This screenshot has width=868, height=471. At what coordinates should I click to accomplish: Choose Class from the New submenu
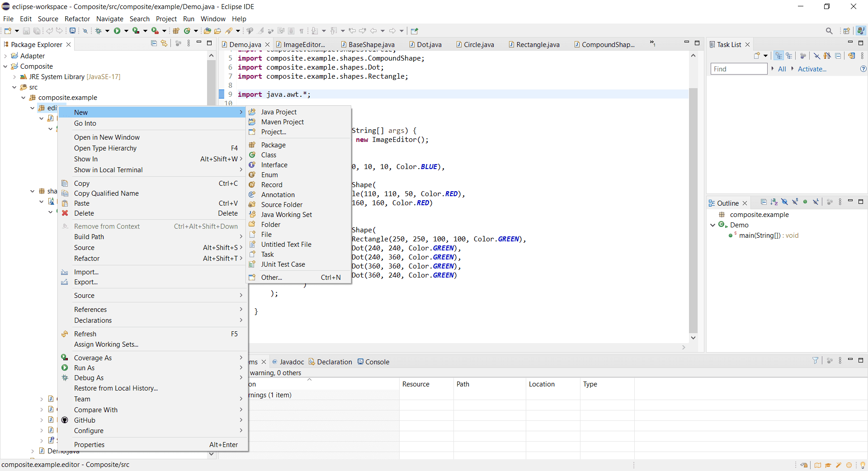269,155
